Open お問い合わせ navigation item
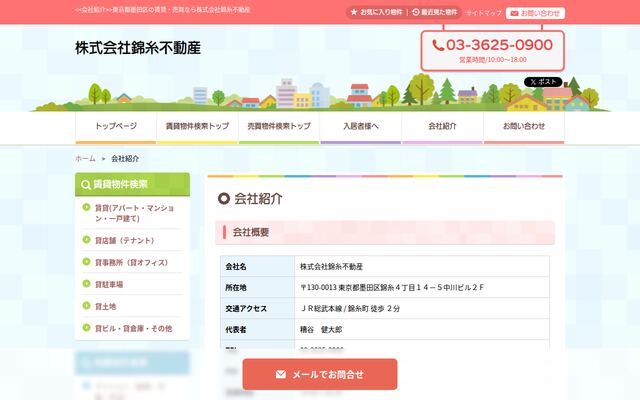This screenshot has width=640, height=400. coord(524,127)
